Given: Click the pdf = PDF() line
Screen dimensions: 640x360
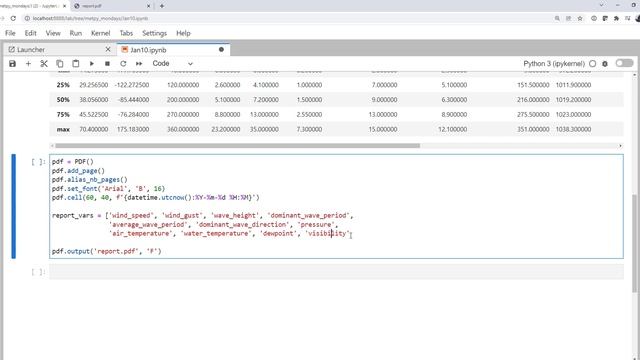Looking at the screenshot, I should (73, 162).
